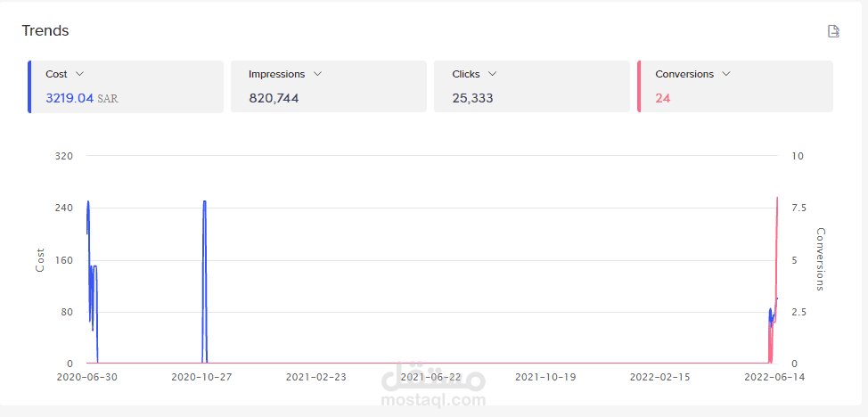Expand the Impressions metric chevron
This screenshot has height=417, width=868.
pyautogui.click(x=317, y=74)
